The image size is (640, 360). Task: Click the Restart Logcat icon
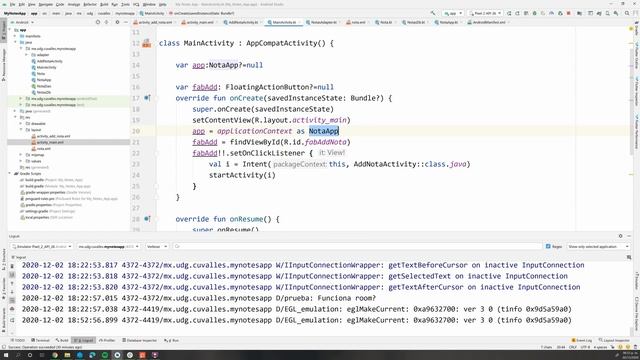(12, 320)
